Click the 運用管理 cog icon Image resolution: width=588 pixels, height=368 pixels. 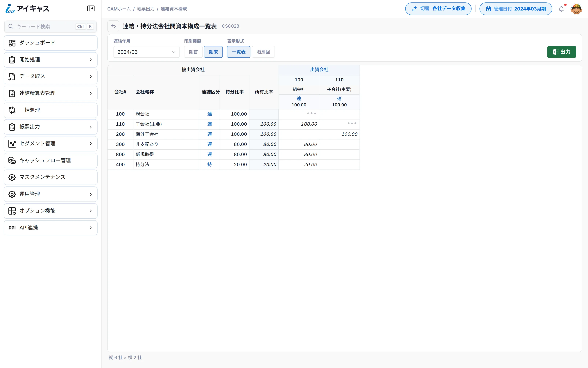tap(12, 194)
